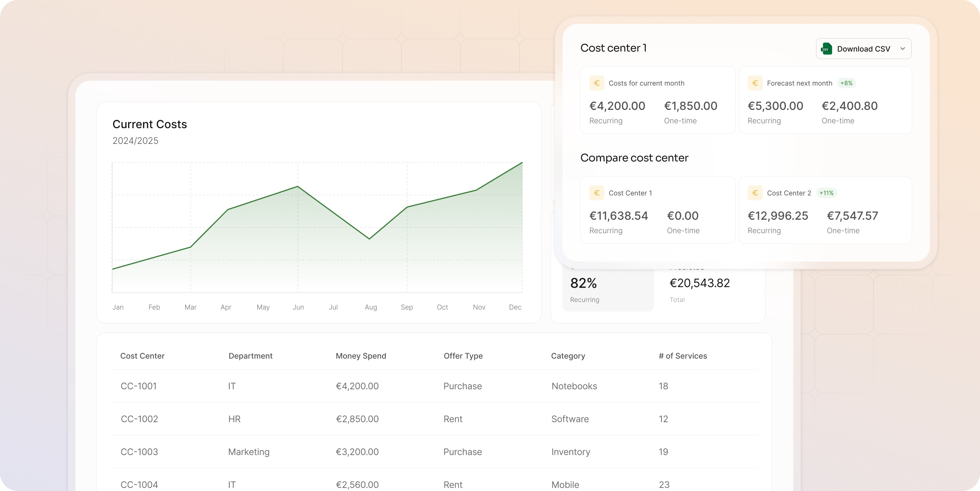
Task: Sort by the Cost Center column header
Action: tap(142, 356)
